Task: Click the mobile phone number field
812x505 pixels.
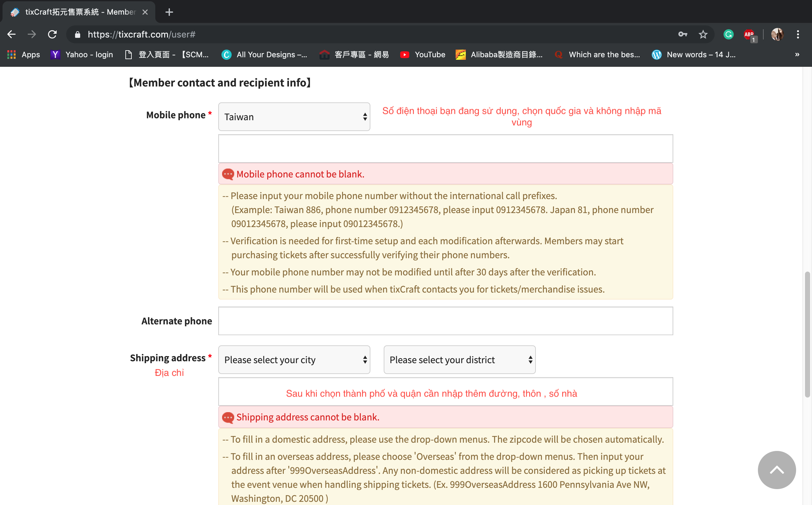Action: pos(445,149)
